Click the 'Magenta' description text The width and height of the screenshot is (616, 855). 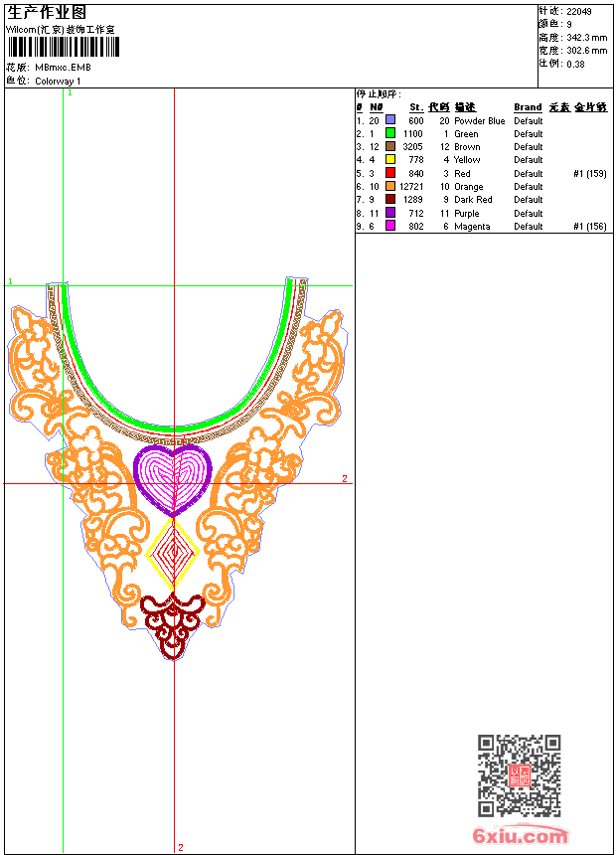(472, 227)
